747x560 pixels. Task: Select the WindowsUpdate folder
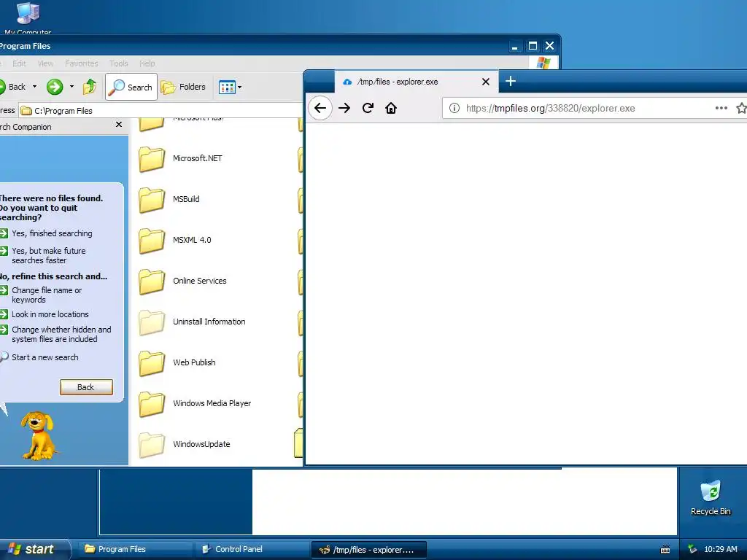pyautogui.click(x=185, y=444)
